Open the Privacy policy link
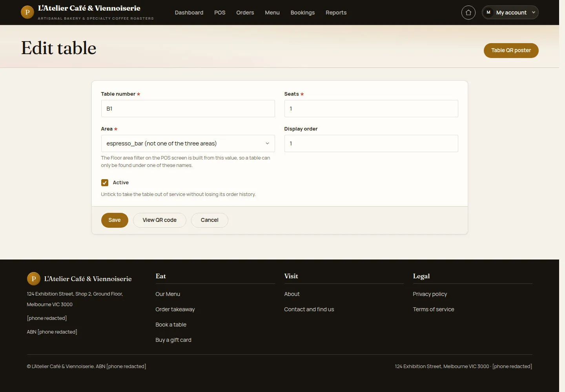The width and height of the screenshot is (565, 392). click(x=430, y=294)
